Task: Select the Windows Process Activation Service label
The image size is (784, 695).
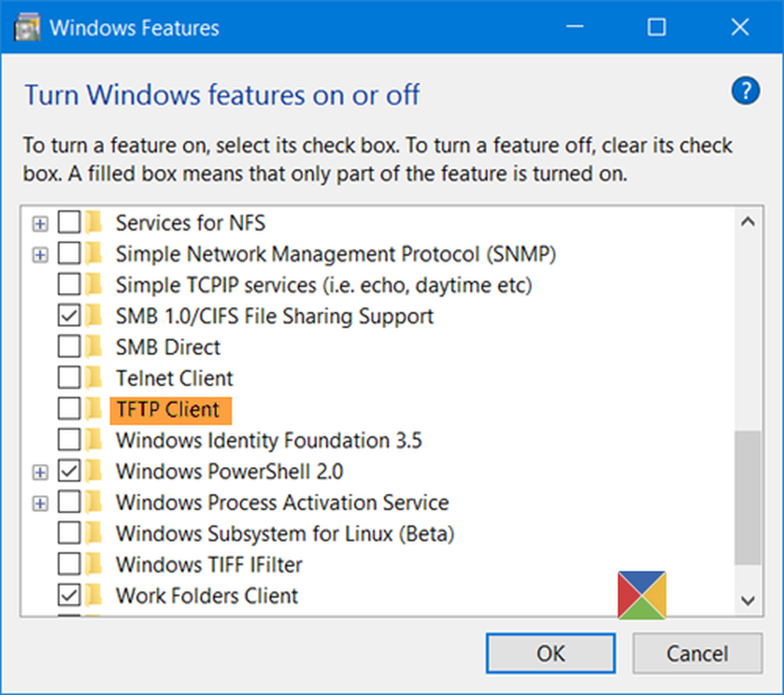Action: click(282, 502)
